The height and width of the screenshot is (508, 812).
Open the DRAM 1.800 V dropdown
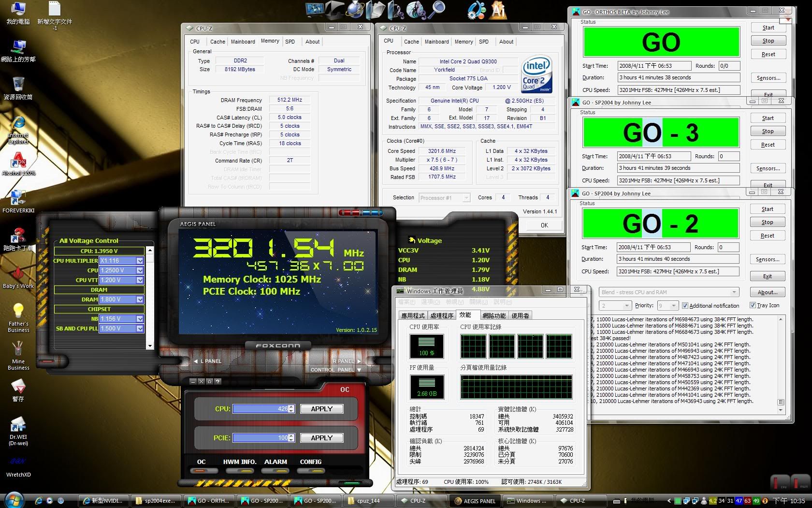[x=140, y=299]
